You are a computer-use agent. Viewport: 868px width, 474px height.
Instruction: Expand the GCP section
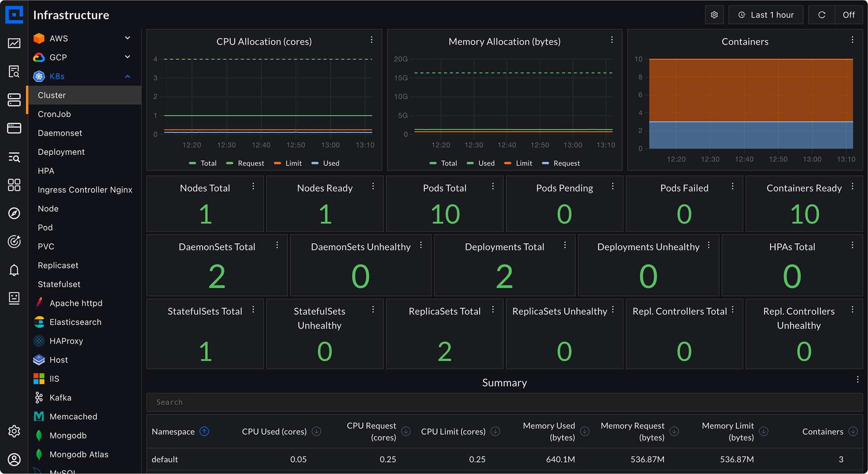point(128,57)
